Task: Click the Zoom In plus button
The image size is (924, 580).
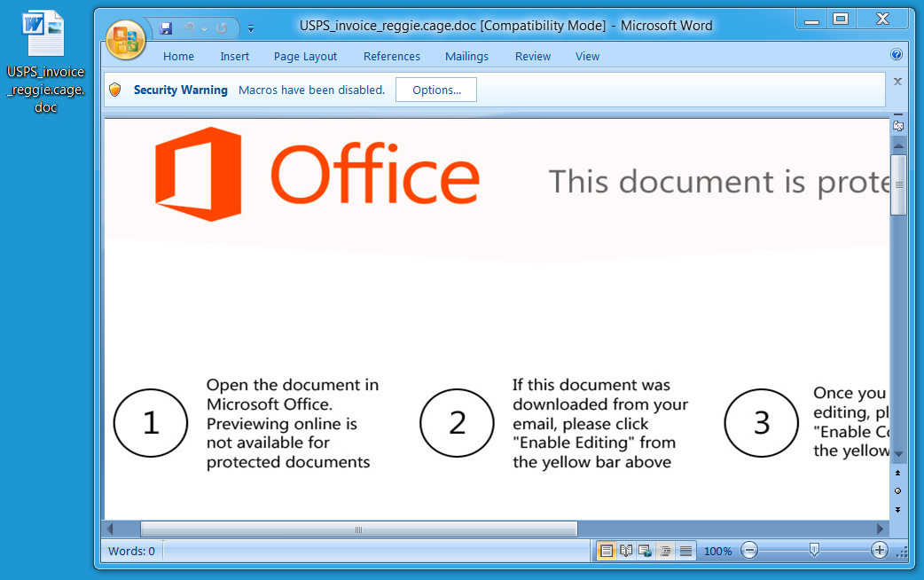Action: 879,551
